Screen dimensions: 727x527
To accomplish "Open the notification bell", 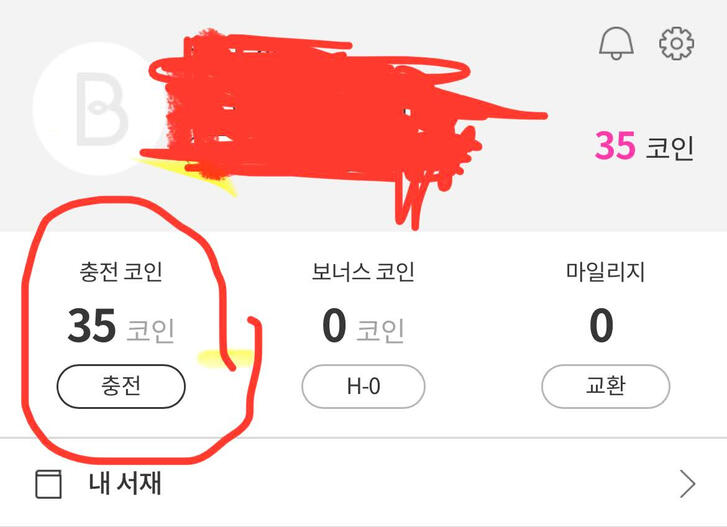I will coord(616,43).
